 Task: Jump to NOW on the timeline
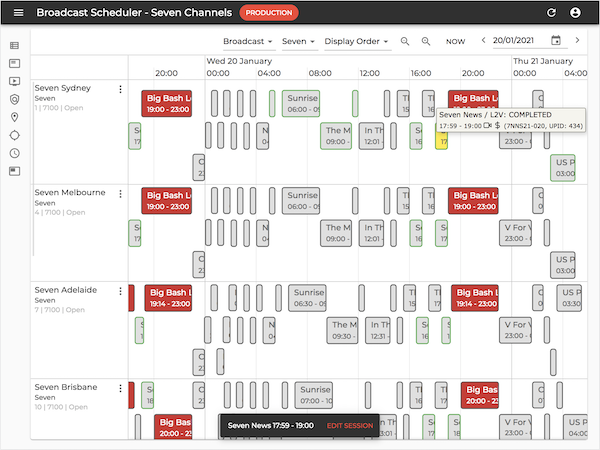(x=455, y=41)
